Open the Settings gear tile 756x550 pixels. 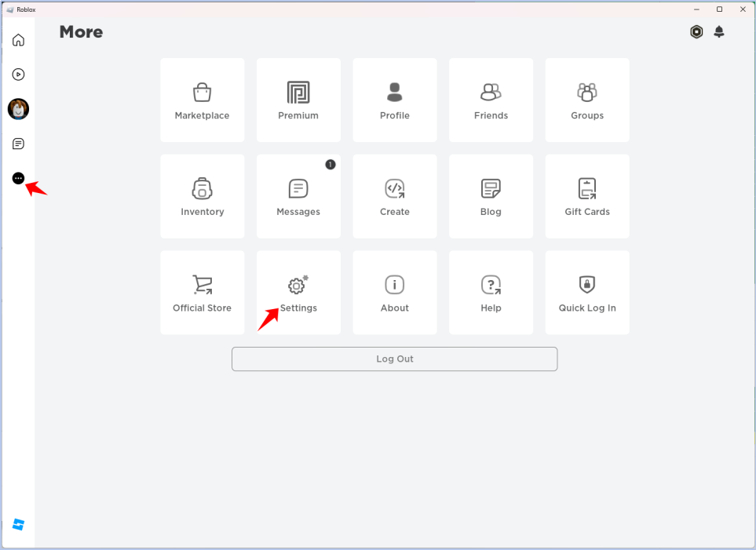click(298, 293)
